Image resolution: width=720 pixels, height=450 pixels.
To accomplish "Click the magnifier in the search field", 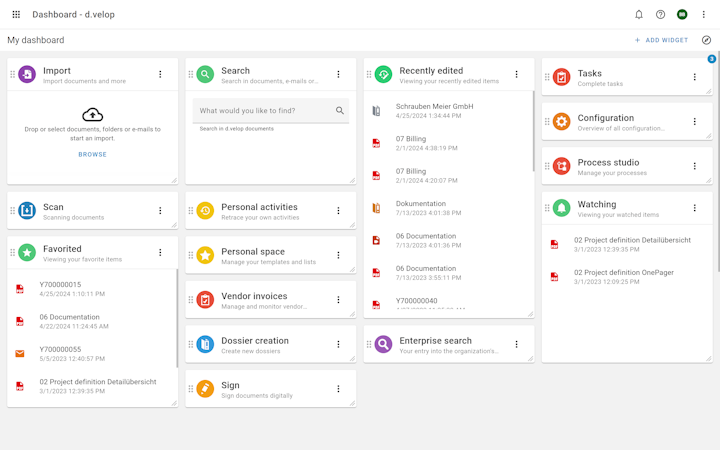I will [340, 110].
